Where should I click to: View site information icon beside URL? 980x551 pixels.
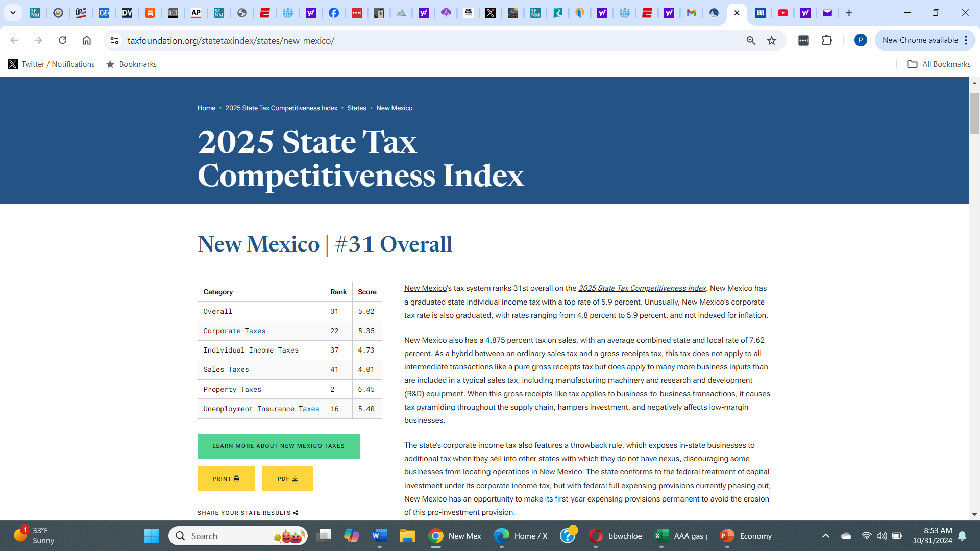(115, 40)
